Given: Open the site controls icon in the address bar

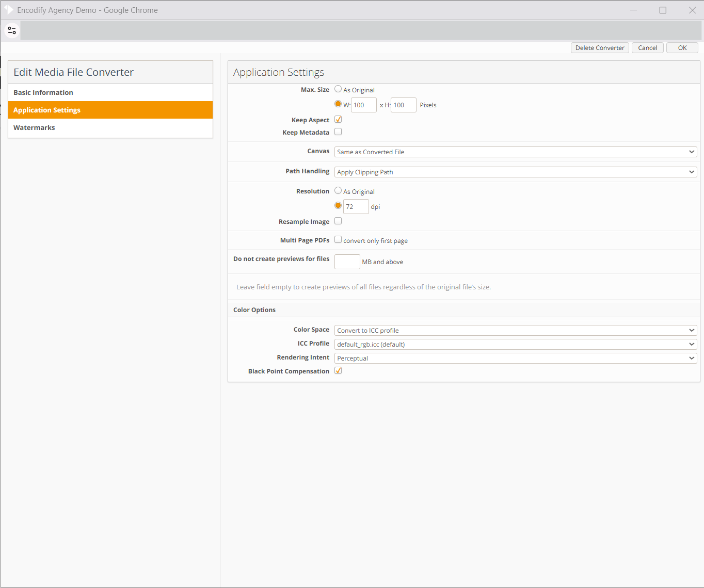Looking at the screenshot, I should click(12, 30).
